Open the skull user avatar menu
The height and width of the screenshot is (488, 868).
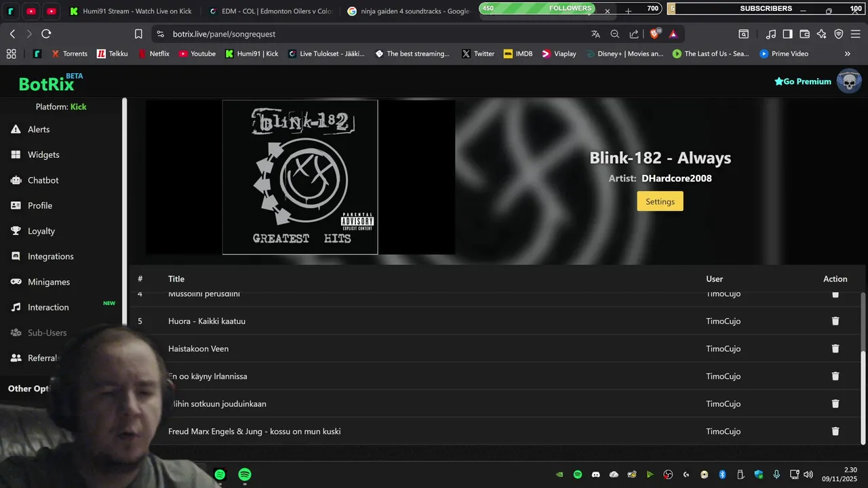[x=849, y=81]
